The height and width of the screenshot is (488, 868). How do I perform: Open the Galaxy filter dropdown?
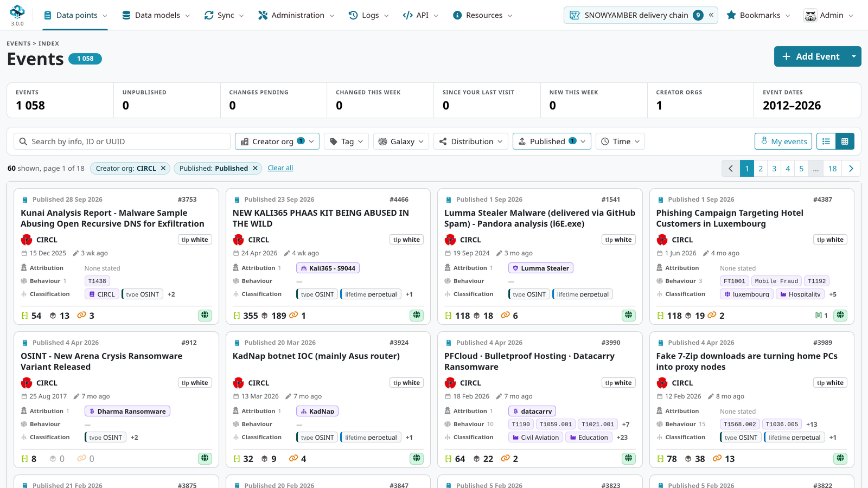(x=401, y=142)
